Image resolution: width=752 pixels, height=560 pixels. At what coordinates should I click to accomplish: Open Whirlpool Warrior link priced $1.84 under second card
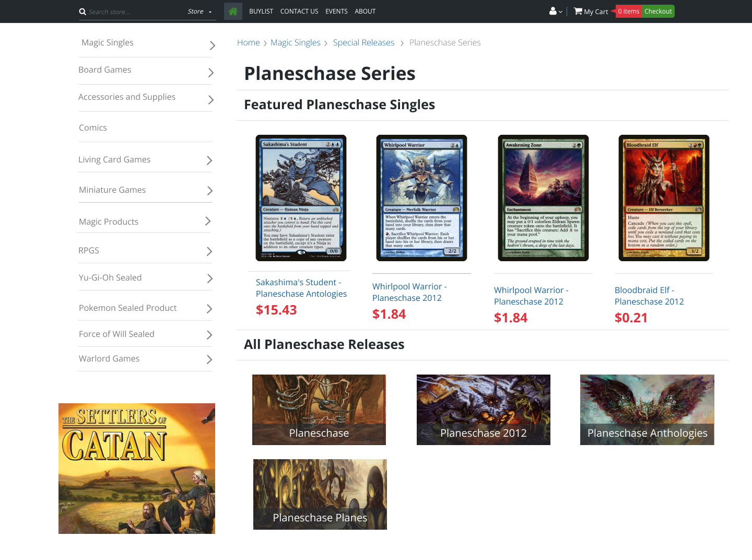click(x=409, y=292)
